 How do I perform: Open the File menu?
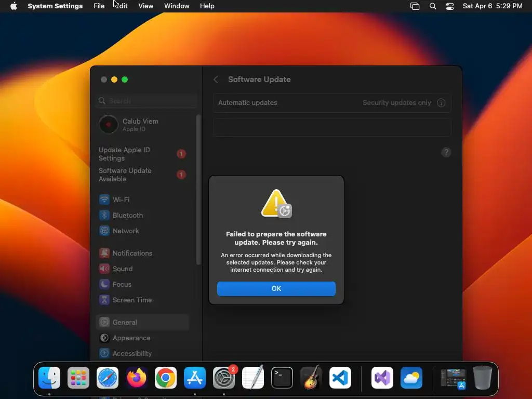coord(99,6)
